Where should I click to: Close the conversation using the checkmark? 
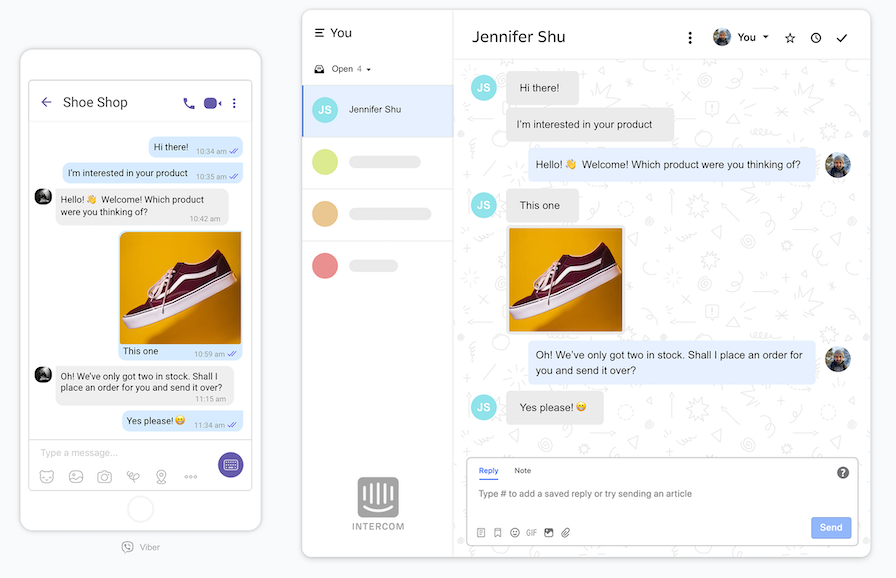(841, 37)
